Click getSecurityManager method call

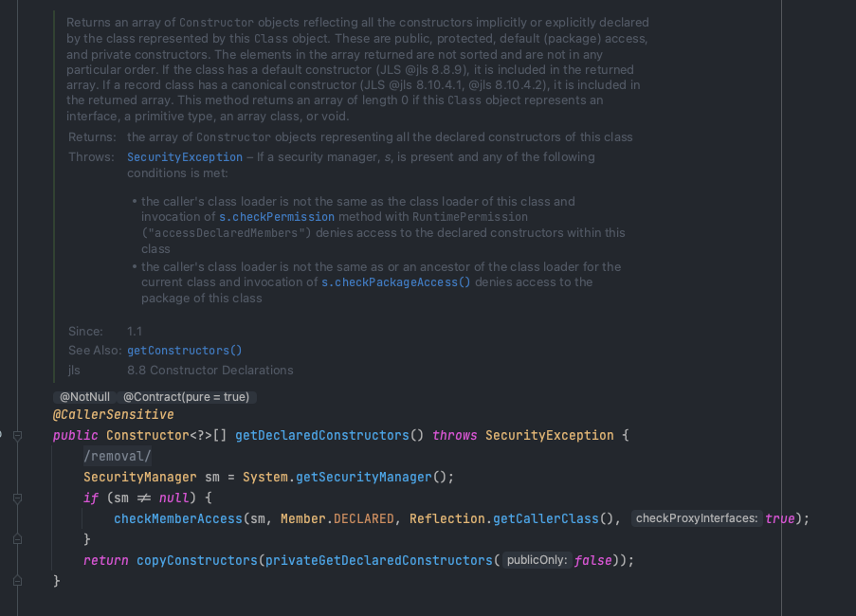pos(364,477)
